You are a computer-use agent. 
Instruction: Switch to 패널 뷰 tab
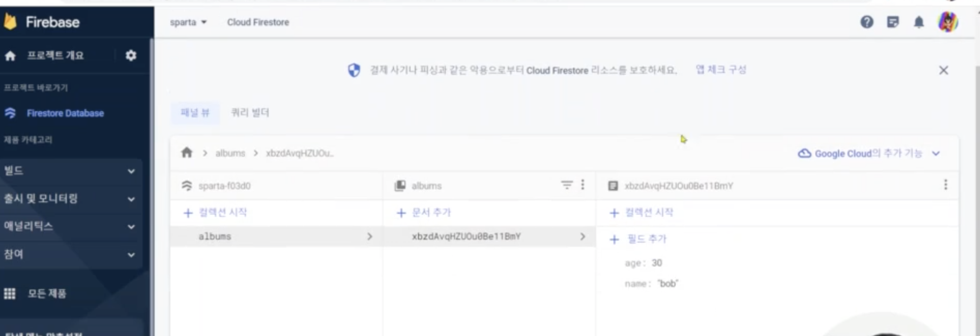(x=195, y=112)
